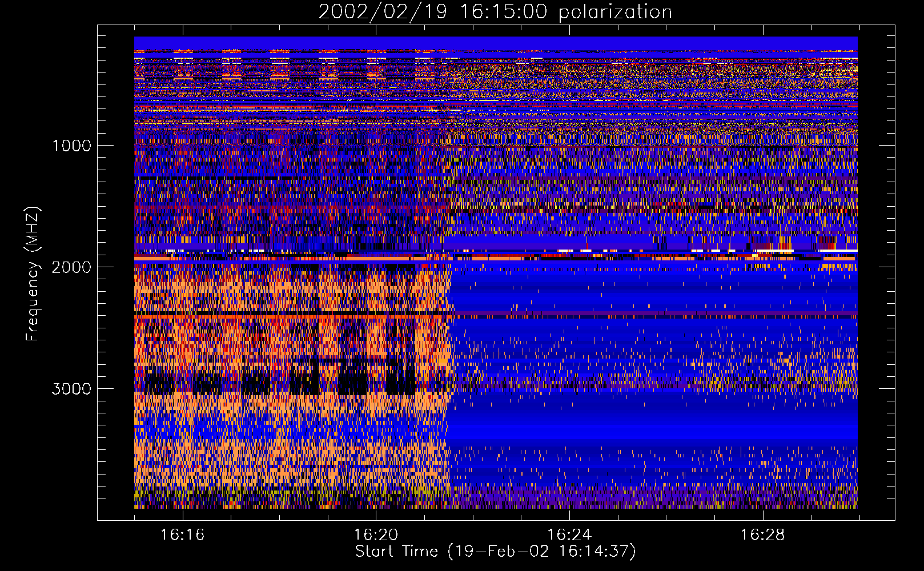
Task: Click the "2000" frequency tick label
Action: (71, 267)
